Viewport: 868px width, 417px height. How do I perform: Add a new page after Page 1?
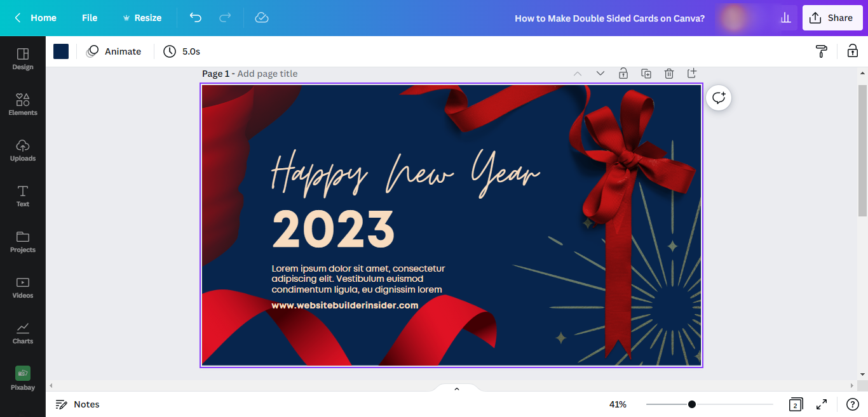coord(692,74)
